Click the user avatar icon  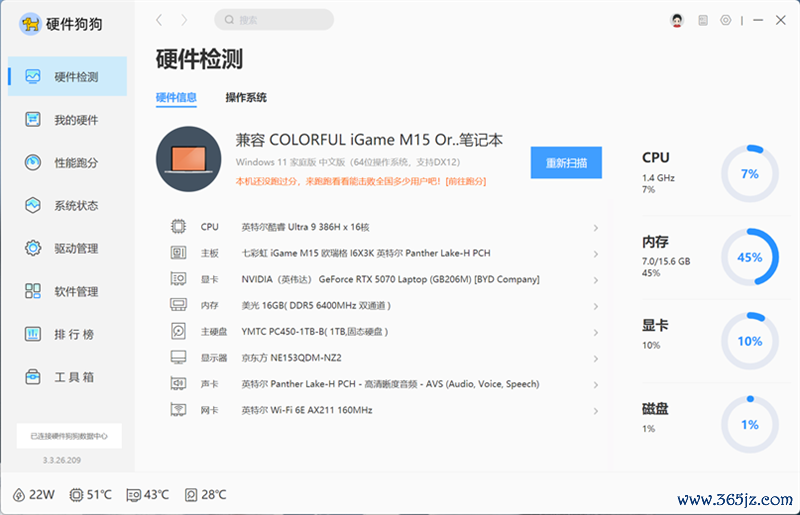pyautogui.click(x=677, y=20)
